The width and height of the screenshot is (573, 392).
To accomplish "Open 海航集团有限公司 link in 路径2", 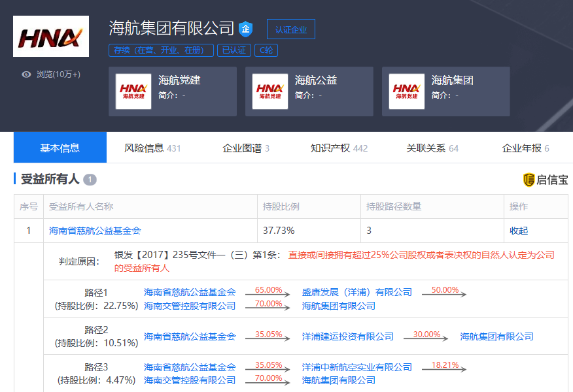I will click(x=496, y=336).
